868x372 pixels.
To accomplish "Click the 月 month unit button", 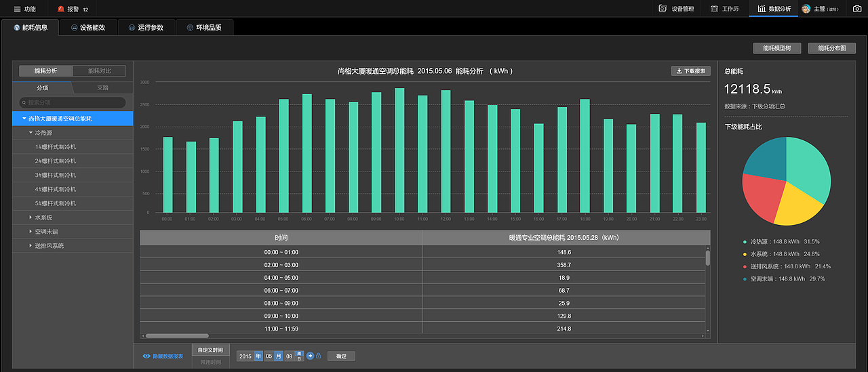I will 279,356.
